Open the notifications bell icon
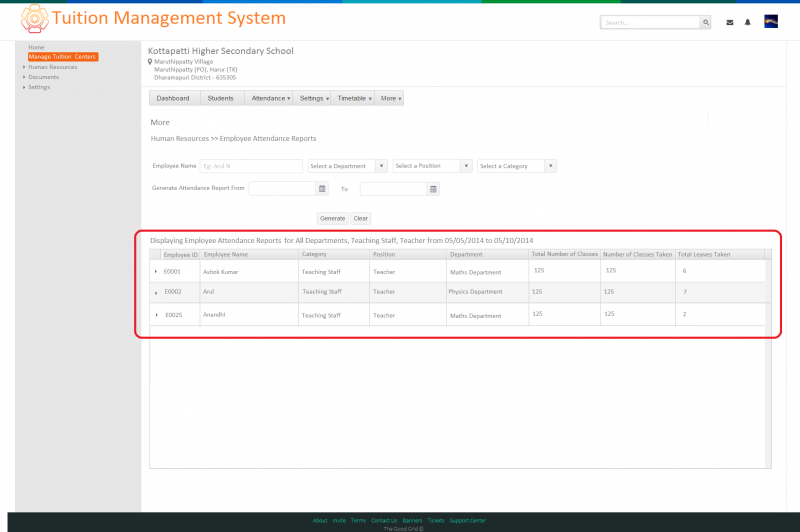Screen dimensions: 800x532 click(747, 22)
